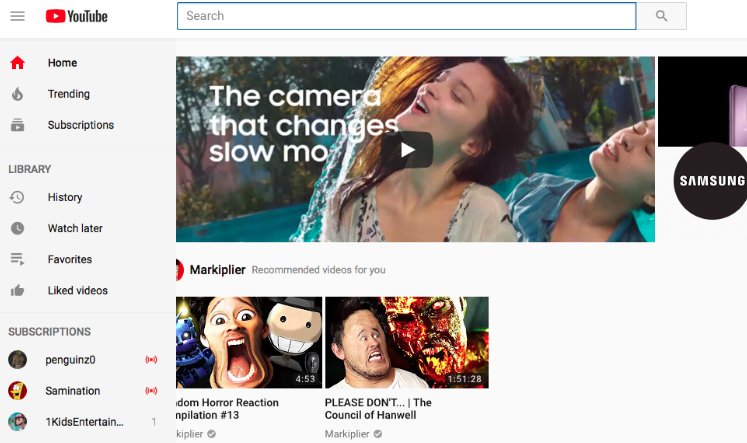747x443 pixels.
Task: Open the Home menu label
Action: tap(62, 62)
